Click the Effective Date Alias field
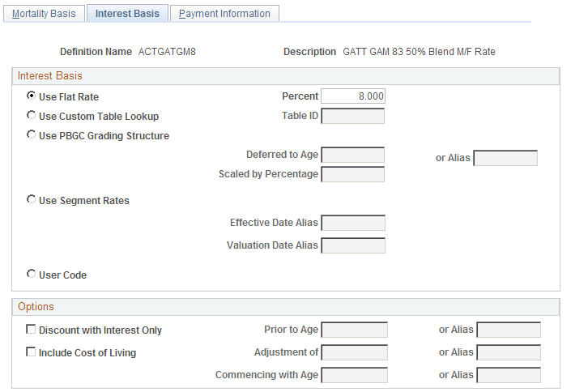The image size is (571, 392). [353, 223]
